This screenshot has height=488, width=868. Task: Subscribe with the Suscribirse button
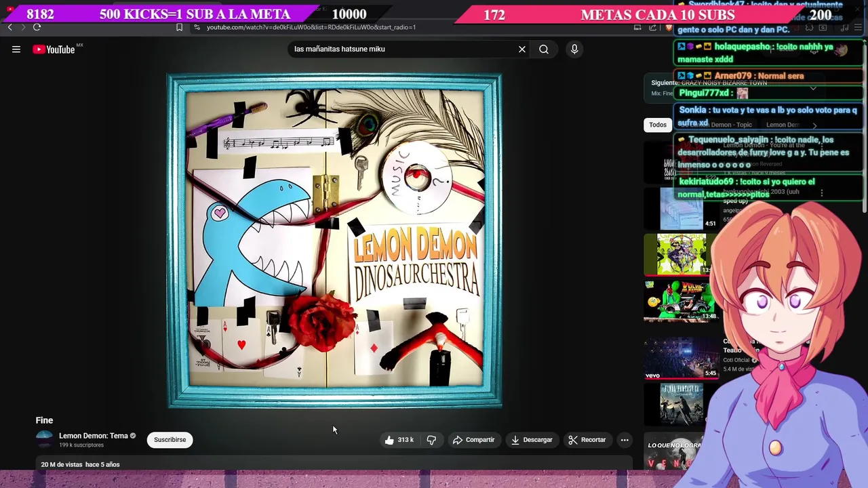point(170,440)
